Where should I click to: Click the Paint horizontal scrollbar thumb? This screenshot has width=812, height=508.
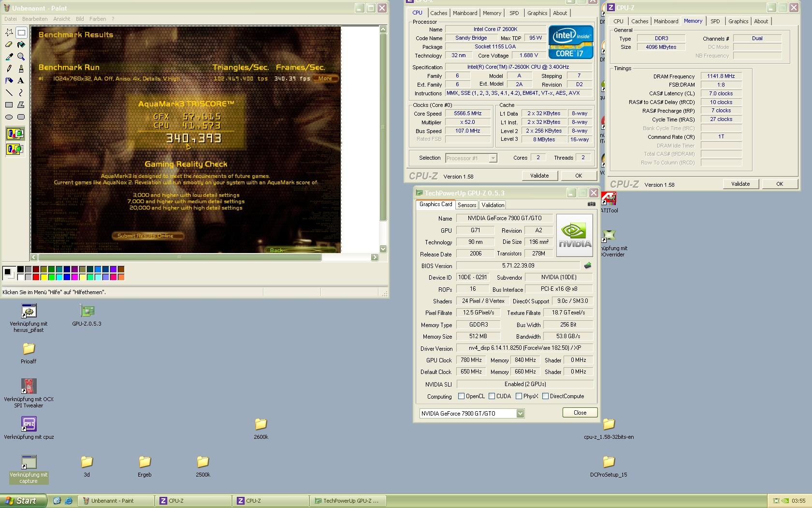(x=179, y=257)
